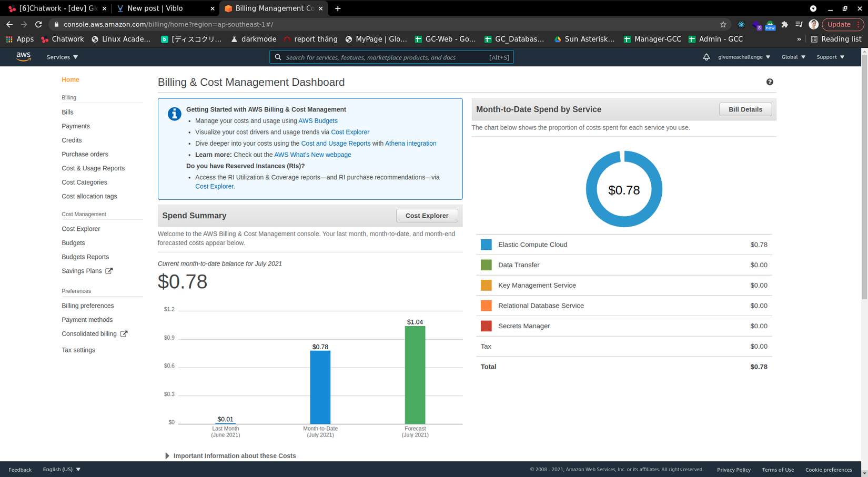Open the Chrome tab search arrow
Viewport: 868px width, 477px height.
tap(813, 8)
